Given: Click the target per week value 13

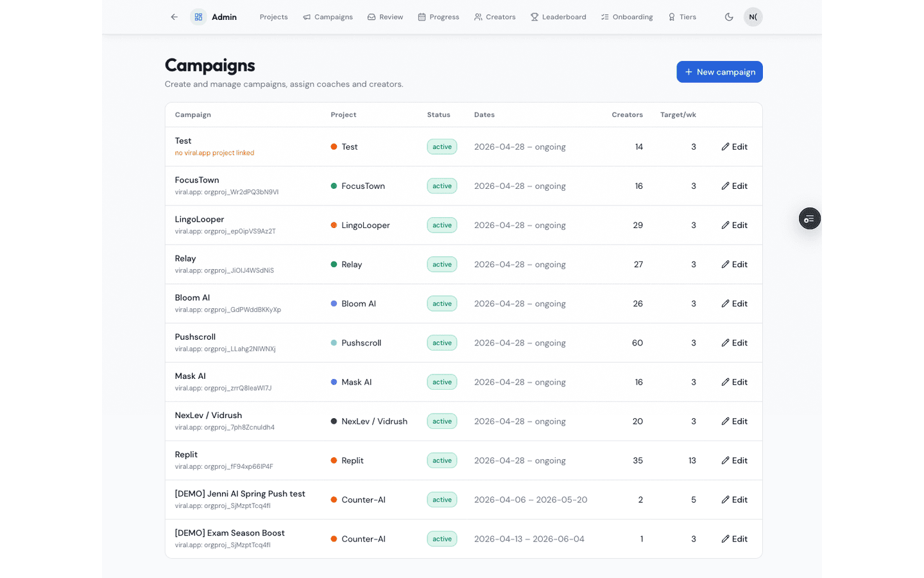Looking at the screenshot, I should (692, 460).
